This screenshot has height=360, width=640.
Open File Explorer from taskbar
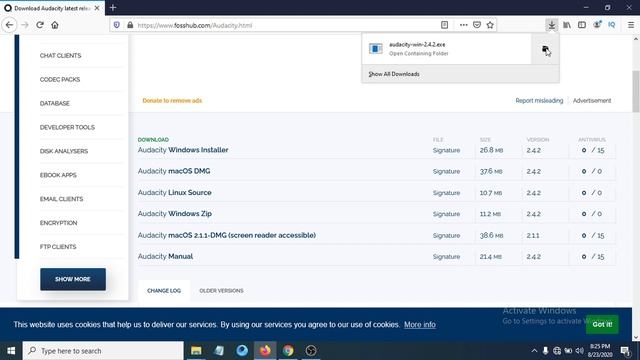coord(196,351)
